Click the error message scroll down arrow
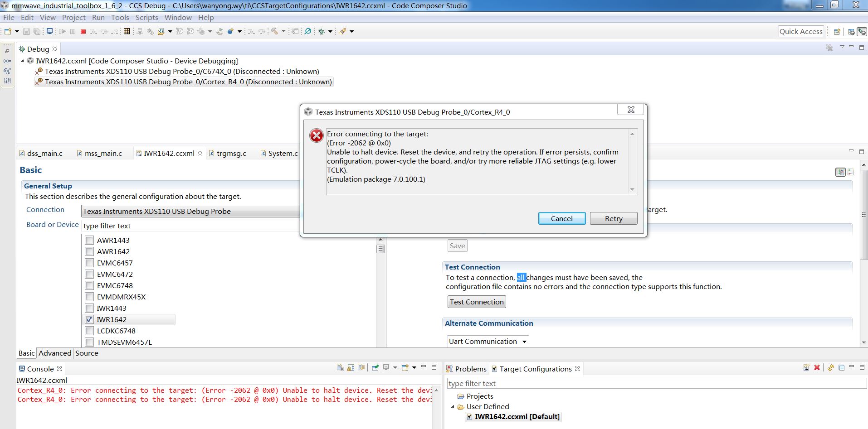Image resolution: width=868 pixels, height=429 pixels. point(632,189)
